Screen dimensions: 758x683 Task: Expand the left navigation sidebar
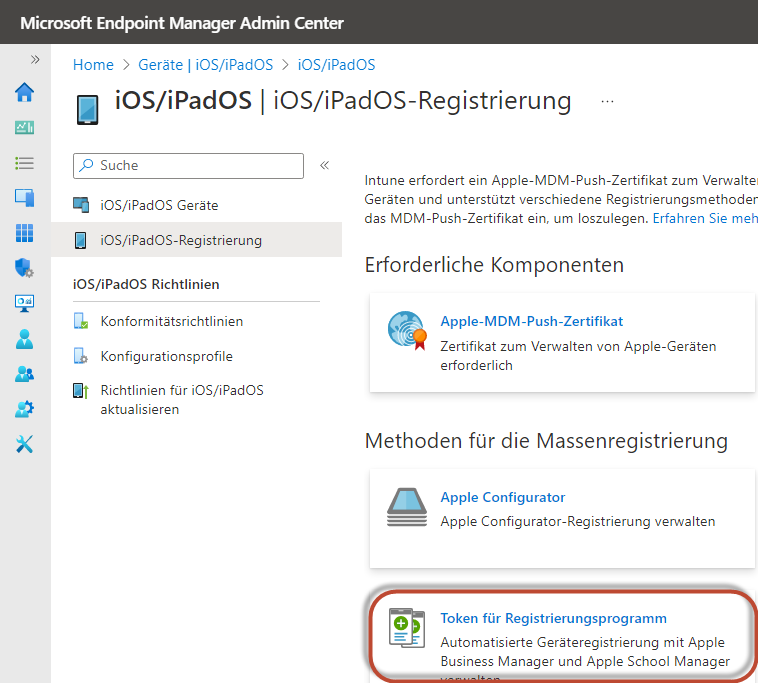(35, 60)
